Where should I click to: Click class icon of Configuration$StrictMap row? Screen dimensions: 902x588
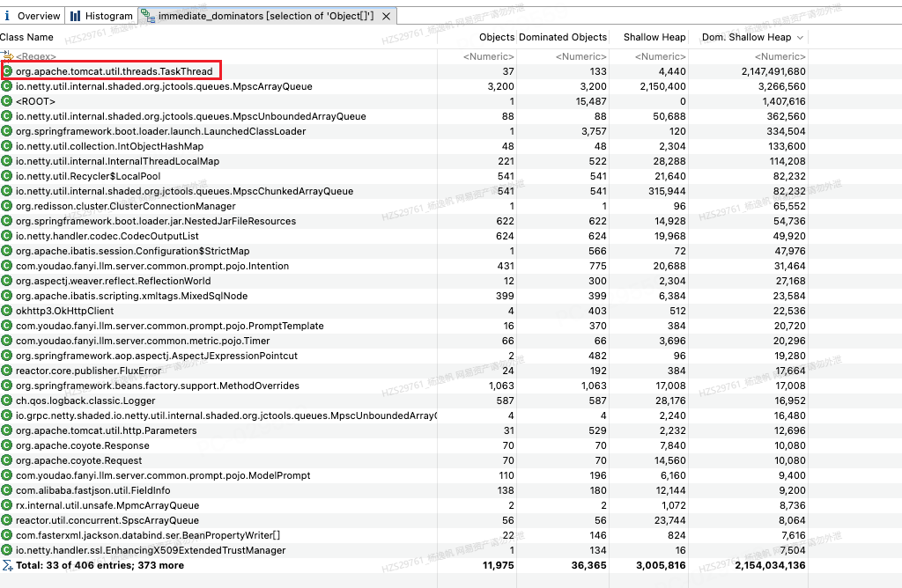click(7, 251)
